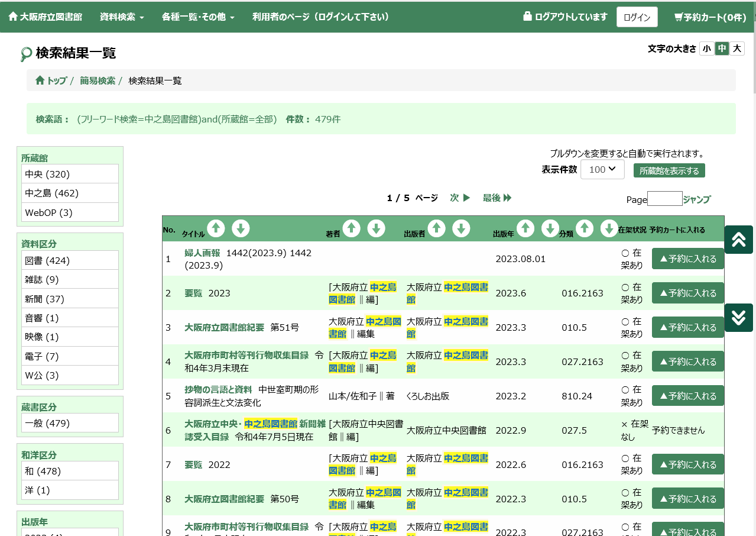Set text size to small (小)

[x=707, y=49]
